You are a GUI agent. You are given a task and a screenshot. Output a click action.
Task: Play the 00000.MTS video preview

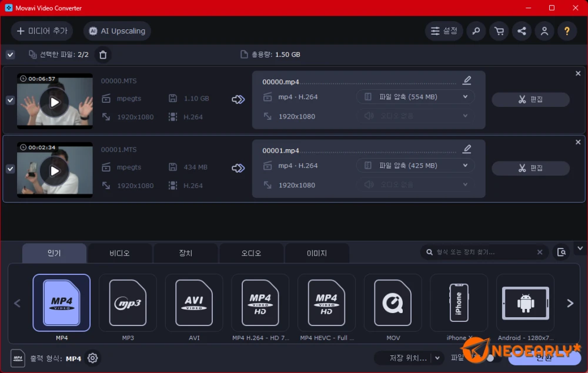[55, 102]
